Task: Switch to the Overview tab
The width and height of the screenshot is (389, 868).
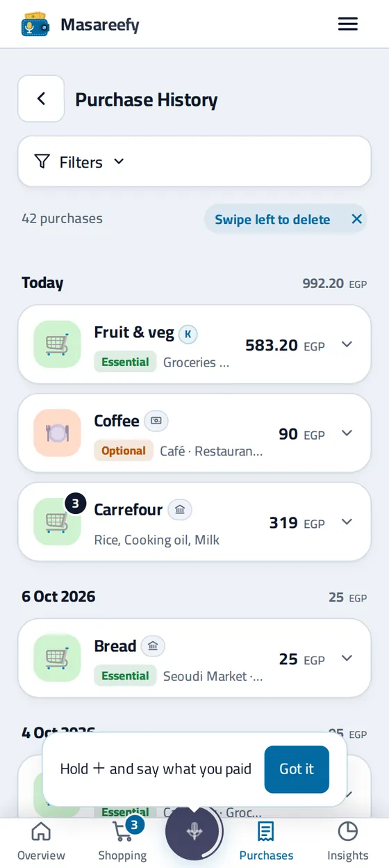Action: [41, 842]
